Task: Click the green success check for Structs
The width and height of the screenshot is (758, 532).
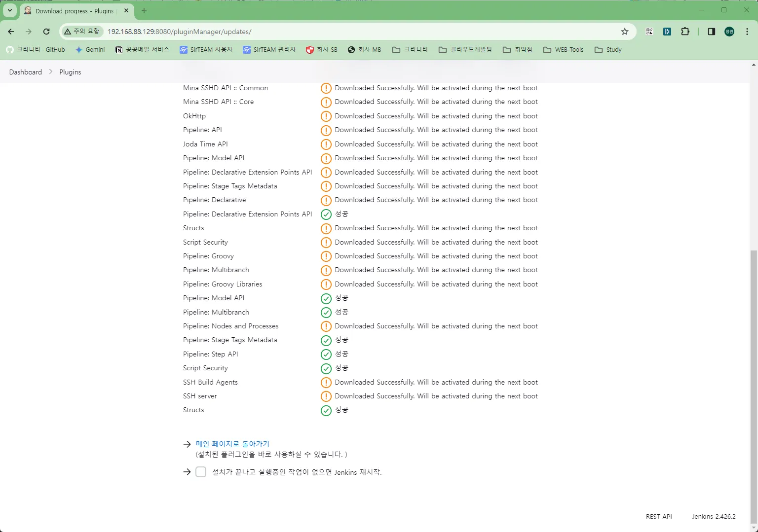Action: click(326, 410)
